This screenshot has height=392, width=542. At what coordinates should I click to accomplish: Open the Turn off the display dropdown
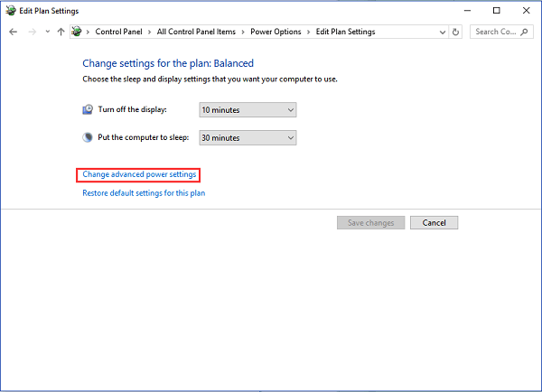[x=248, y=110]
